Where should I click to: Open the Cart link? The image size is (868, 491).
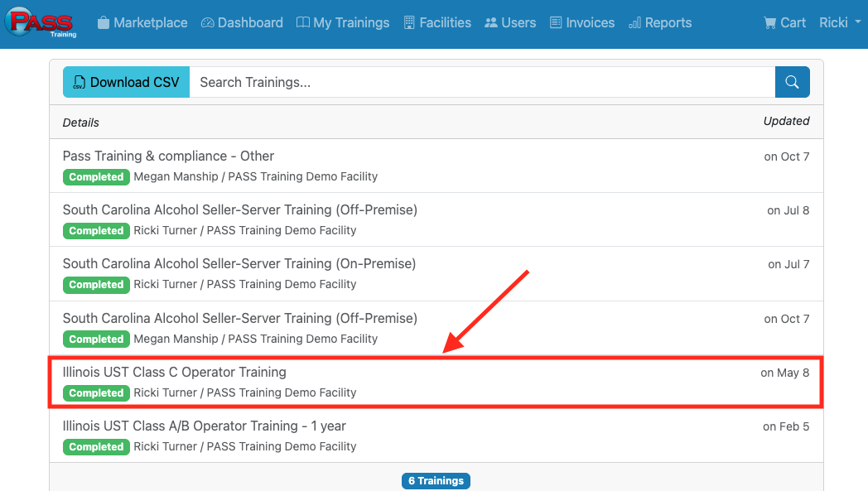pos(784,22)
